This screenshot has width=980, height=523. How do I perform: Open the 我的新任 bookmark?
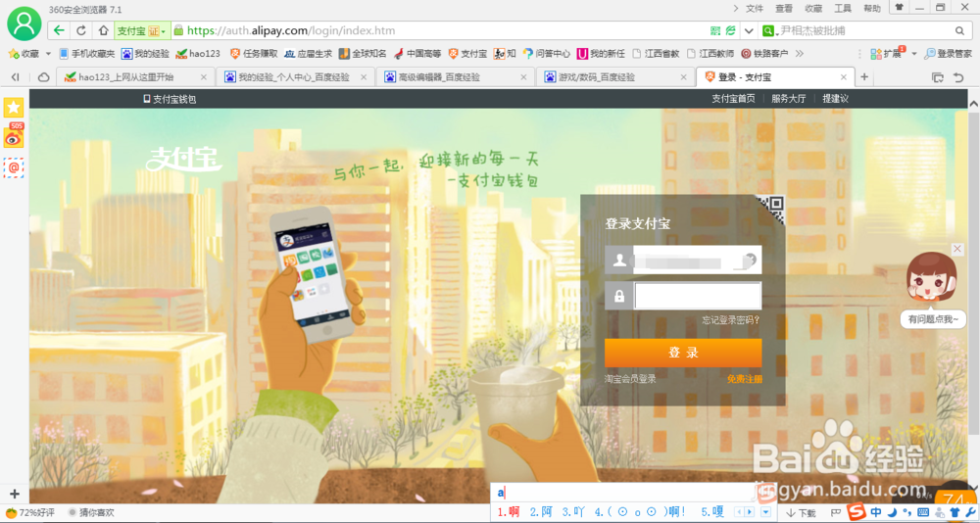point(601,54)
